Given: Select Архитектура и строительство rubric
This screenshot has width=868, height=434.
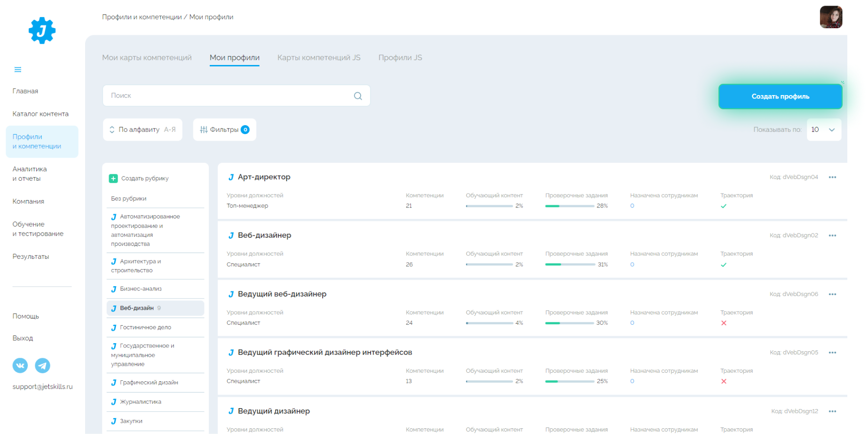Looking at the screenshot, I should 155,266.
